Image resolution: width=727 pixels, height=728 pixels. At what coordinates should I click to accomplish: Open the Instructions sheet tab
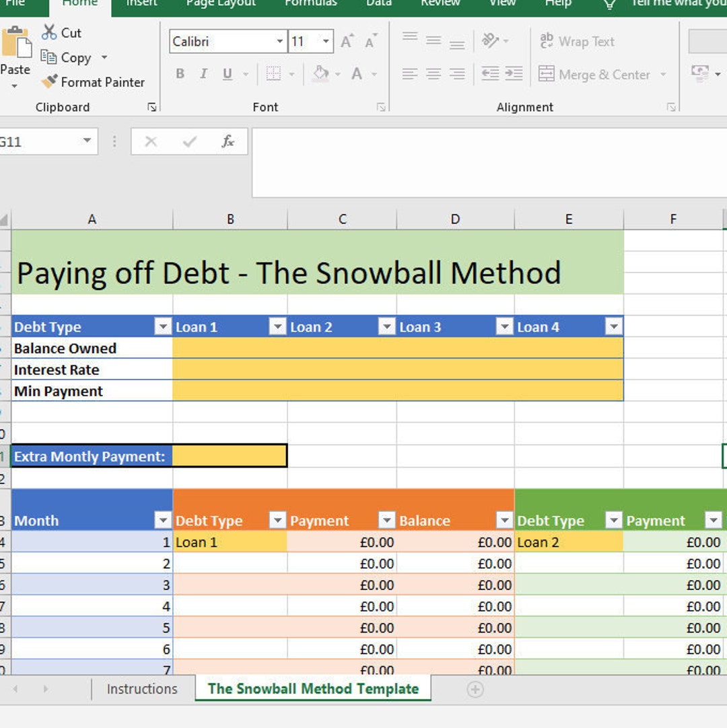tap(141, 689)
